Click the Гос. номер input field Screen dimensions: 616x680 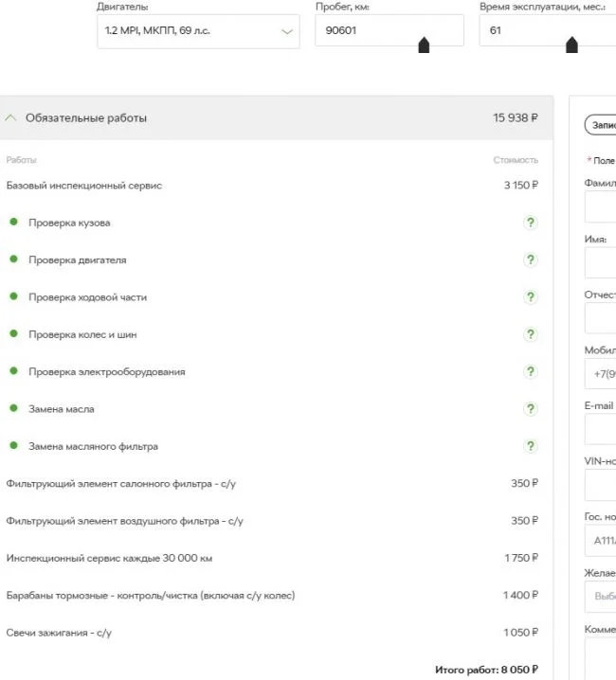(601, 541)
